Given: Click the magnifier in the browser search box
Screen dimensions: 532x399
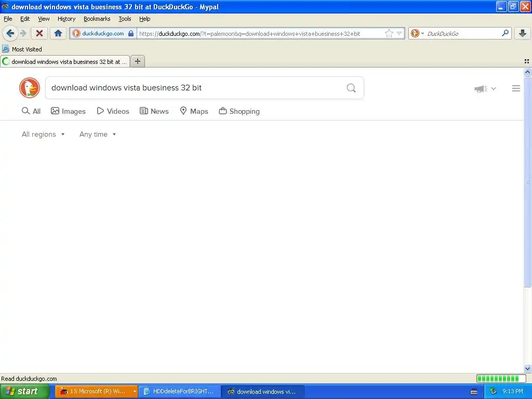Looking at the screenshot, I should click(x=505, y=33).
